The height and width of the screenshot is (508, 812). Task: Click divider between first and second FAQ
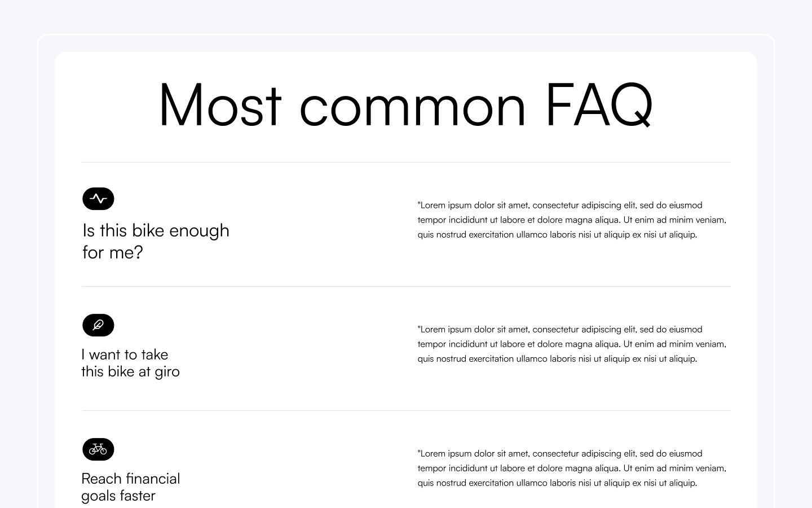tap(406, 287)
